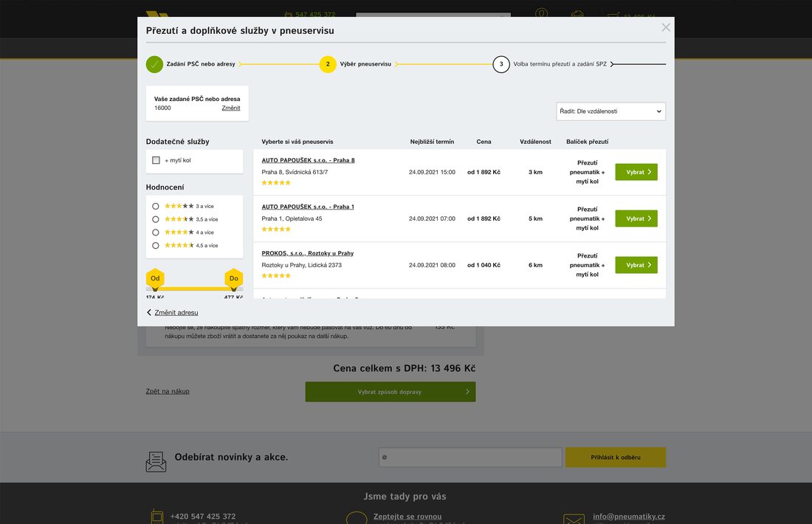The height and width of the screenshot is (524, 812).
Task: Click the newsletter envelope icon
Action: point(156,461)
